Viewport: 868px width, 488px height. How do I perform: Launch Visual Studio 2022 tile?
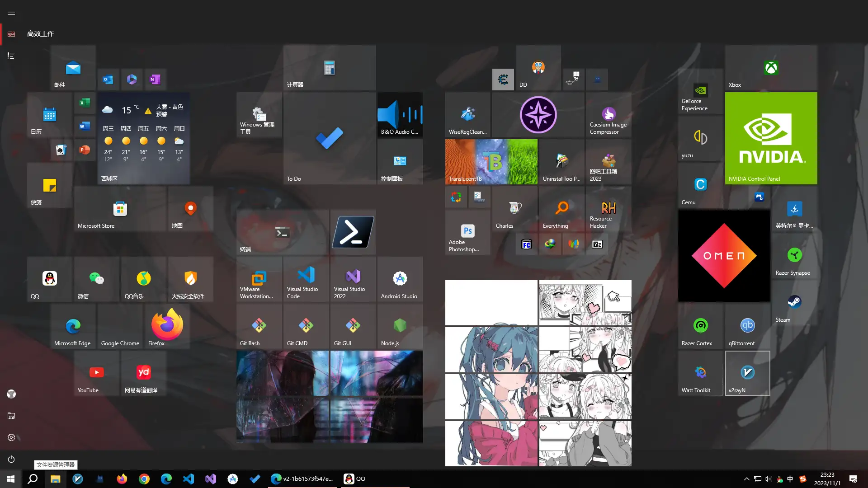coord(353,279)
